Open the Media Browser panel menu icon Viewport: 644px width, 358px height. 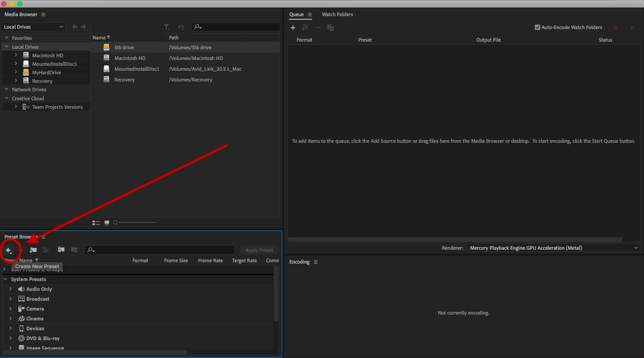pos(43,14)
